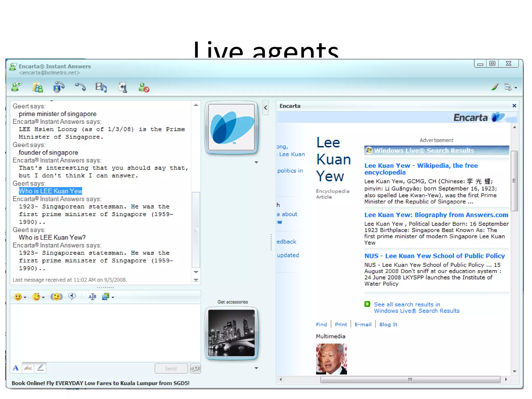Click Encarta panel scroll left arrow
The height and width of the screenshot is (399, 532).
tap(281, 379)
